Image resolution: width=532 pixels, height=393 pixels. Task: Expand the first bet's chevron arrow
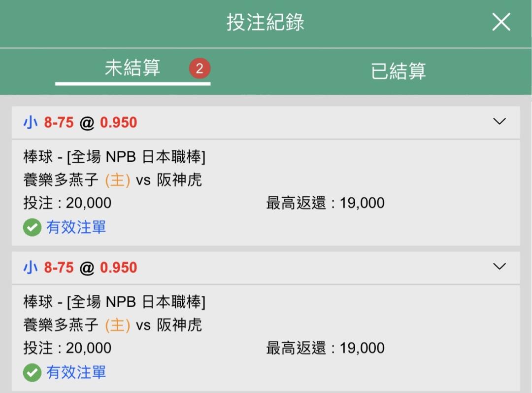(x=499, y=121)
